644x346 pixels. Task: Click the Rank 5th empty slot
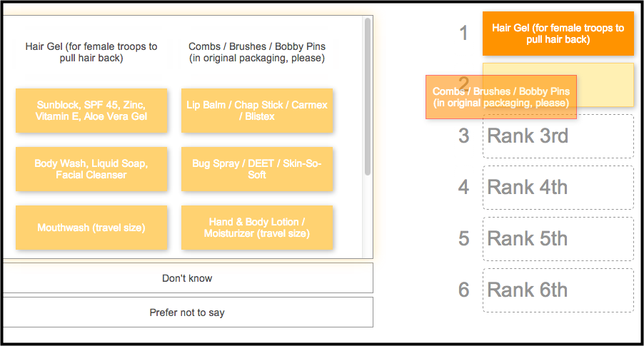coord(558,239)
